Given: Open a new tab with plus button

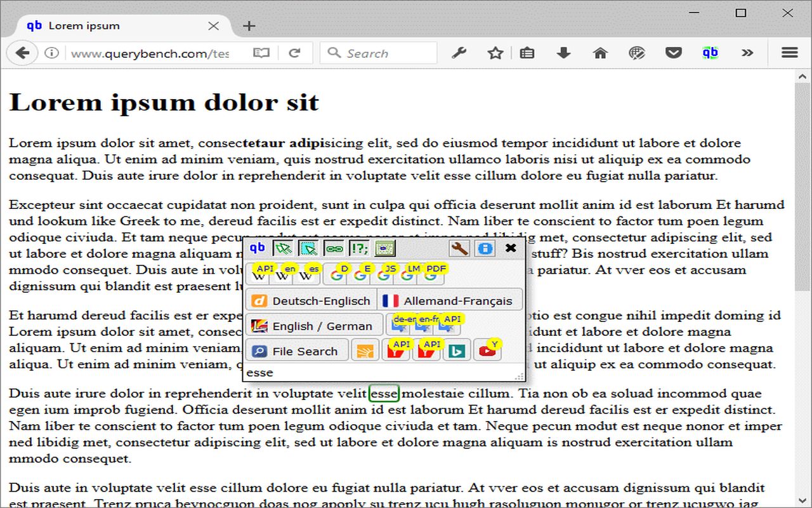Looking at the screenshot, I should (249, 26).
